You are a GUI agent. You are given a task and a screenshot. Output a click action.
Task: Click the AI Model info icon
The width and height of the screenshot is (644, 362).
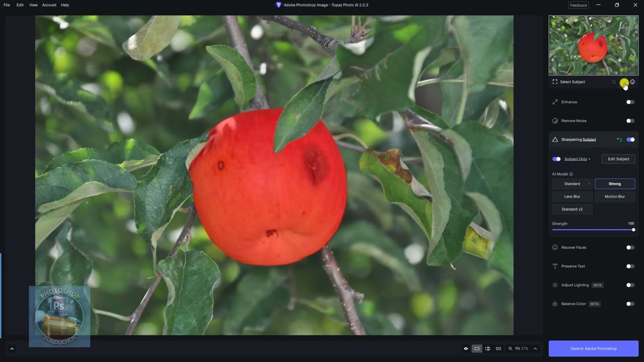[571, 174]
